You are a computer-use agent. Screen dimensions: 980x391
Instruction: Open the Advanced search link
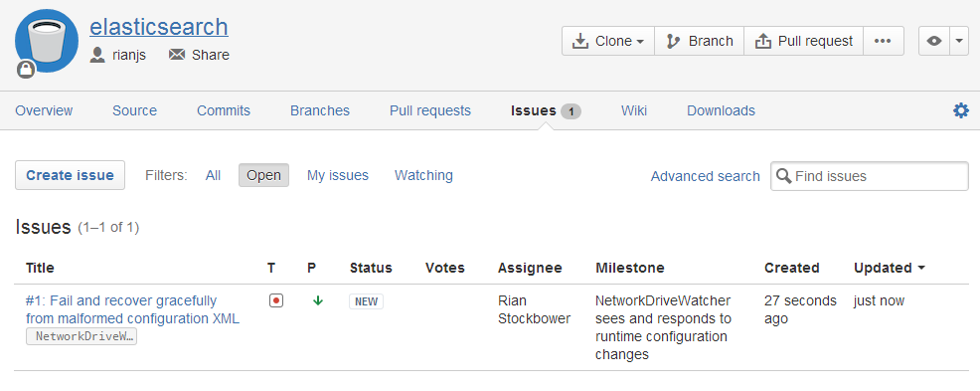click(x=705, y=176)
